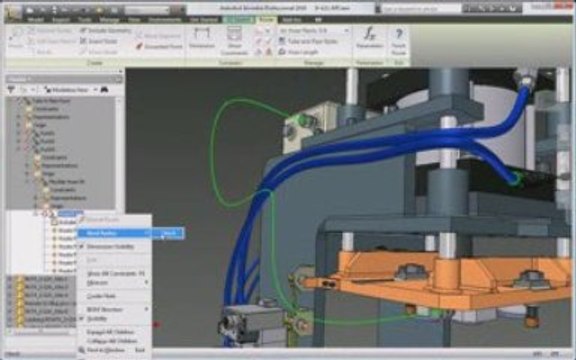Select Run03 in the browser tree
The image size is (576, 360).
tap(47, 149)
